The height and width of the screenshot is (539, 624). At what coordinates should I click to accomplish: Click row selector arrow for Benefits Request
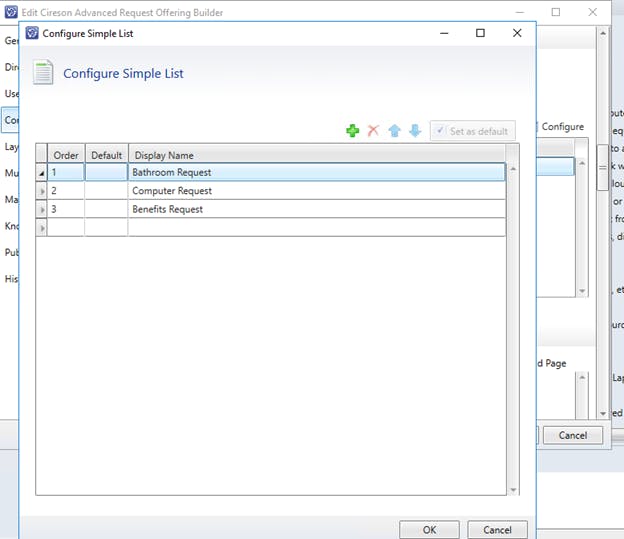point(42,209)
